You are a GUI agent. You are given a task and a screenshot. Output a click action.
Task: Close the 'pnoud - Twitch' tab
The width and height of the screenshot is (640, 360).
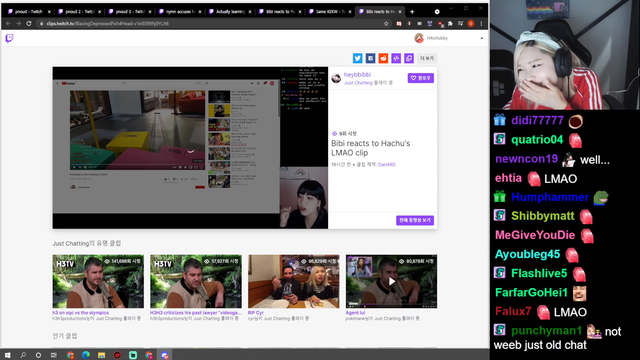pos(49,12)
